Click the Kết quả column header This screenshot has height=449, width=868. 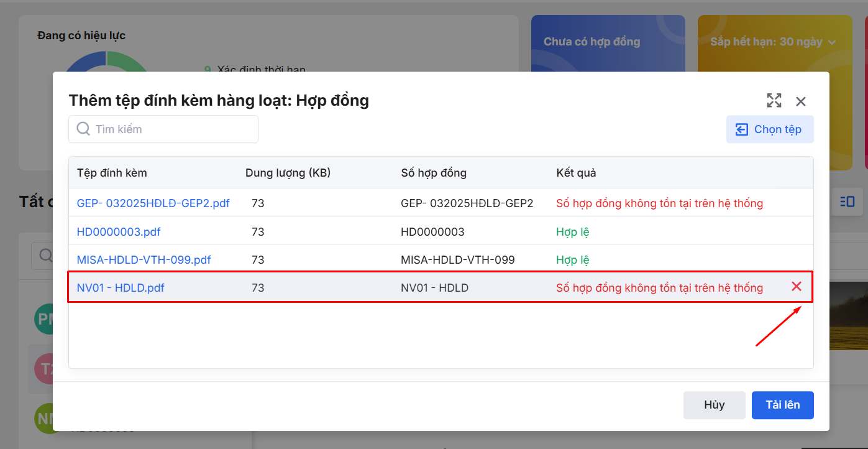576,173
